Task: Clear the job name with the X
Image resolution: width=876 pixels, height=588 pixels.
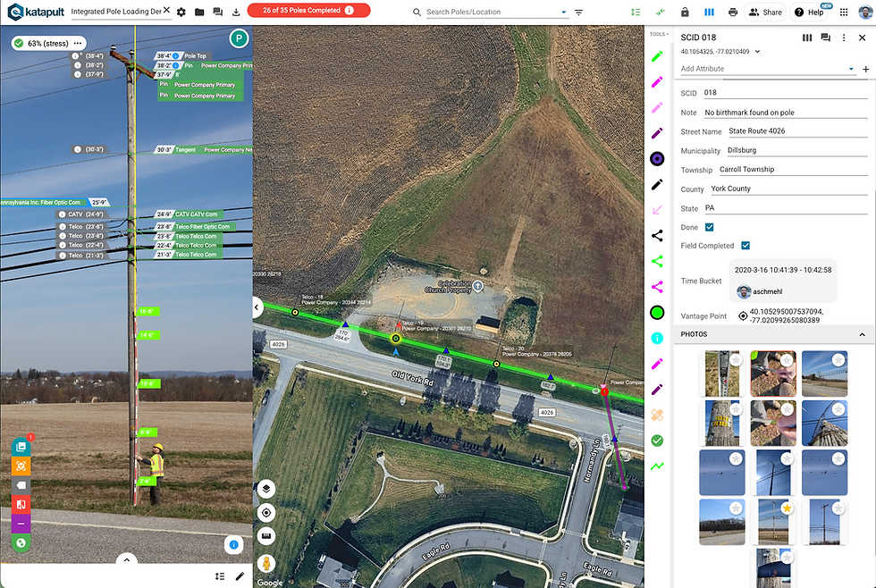Action: click(166, 10)
